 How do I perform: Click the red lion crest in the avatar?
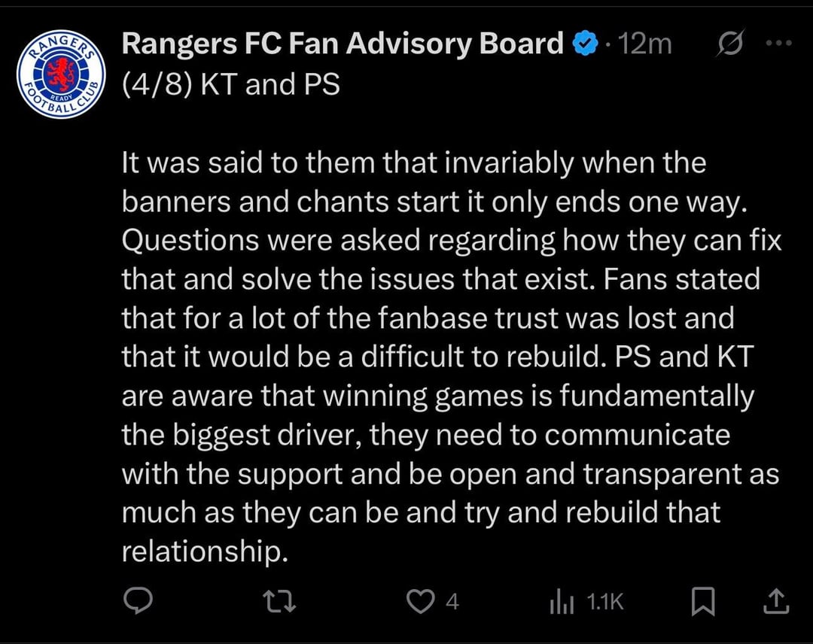(60, 73)
